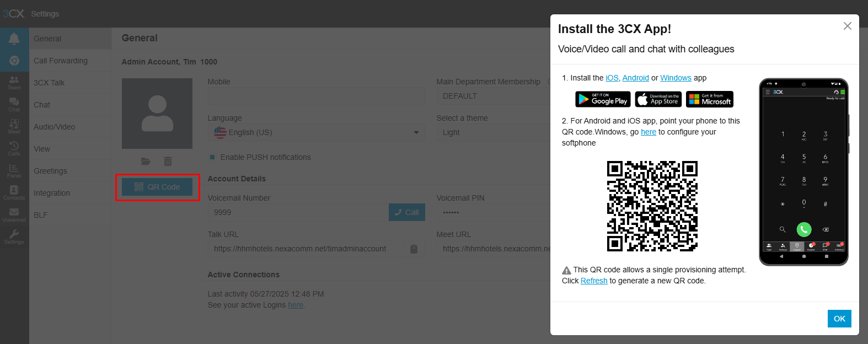This screenshot has height=344, width=868.
Task: Copy Talk URL with clipboard icon
Action: [x=414, y=249]
